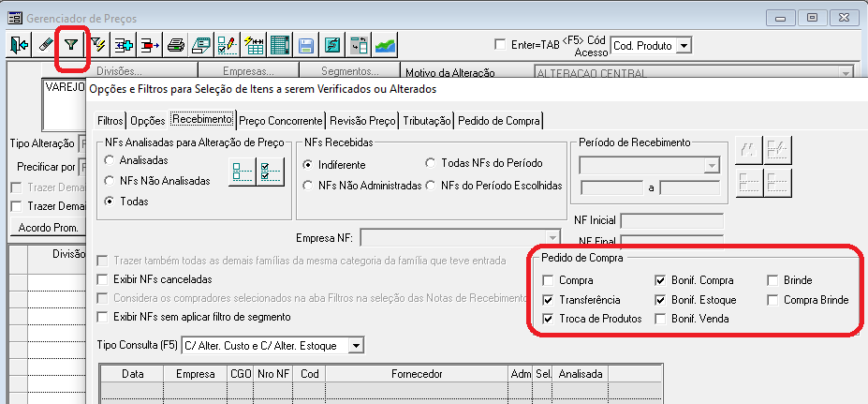Click the eraser clear icon

coord(45,45)
